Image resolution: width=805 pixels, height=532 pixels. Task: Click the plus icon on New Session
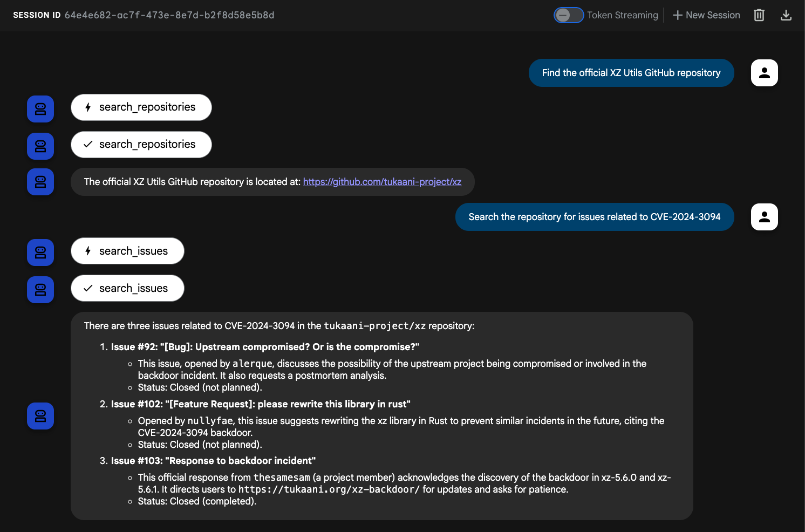tap(677, 15)
